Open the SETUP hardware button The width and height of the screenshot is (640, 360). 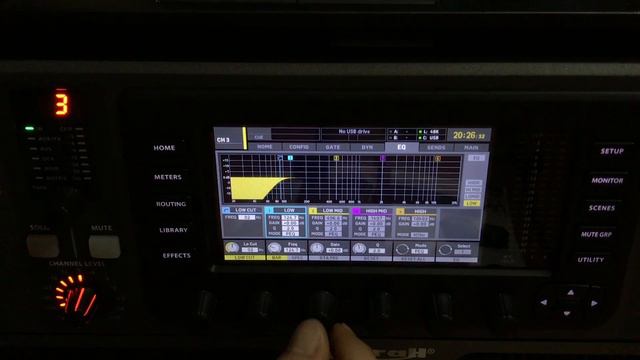pos(612,151)
